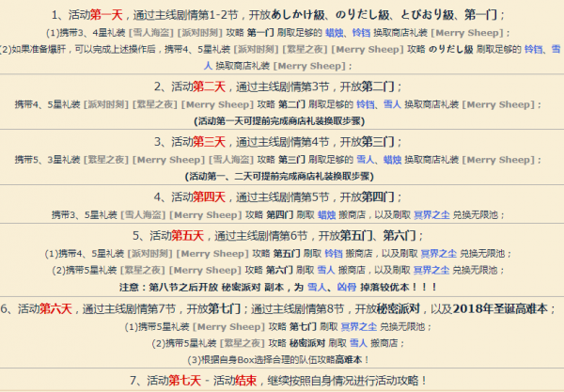This screenshot has width=564, height=392.
Task: Open the 蜡烛 link in day 1 step (1)
Action: click(335, 33)
